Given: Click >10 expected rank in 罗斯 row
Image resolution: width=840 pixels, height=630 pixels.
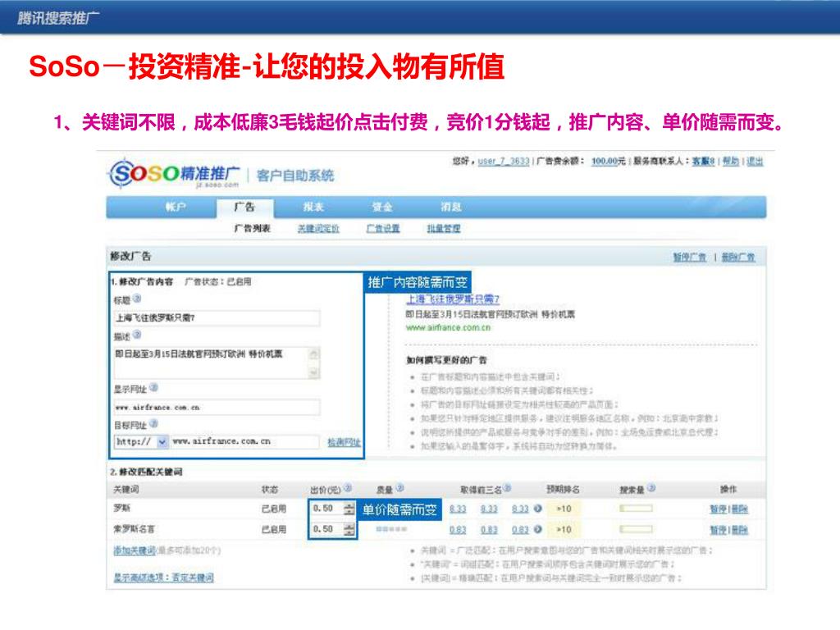Looking at the screenshot, I should (564, 509).
